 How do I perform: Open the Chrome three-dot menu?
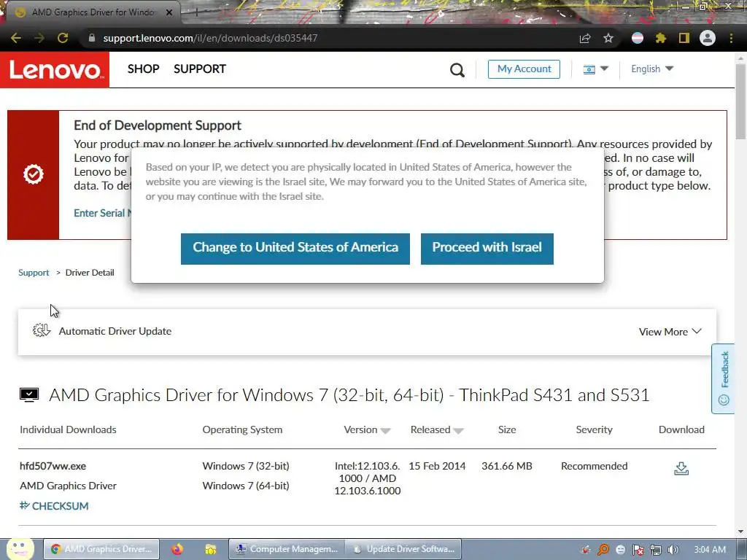pyautogui.click(x=731, y=38)
